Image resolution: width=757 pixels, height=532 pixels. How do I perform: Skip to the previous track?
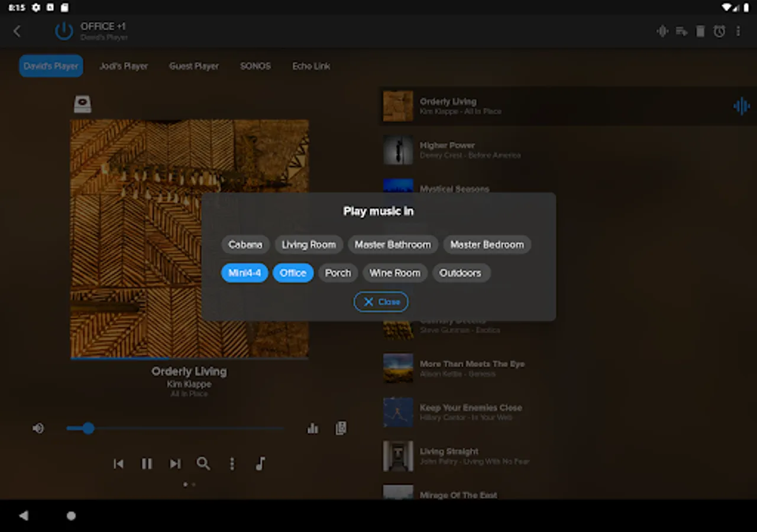pos(118,463)
